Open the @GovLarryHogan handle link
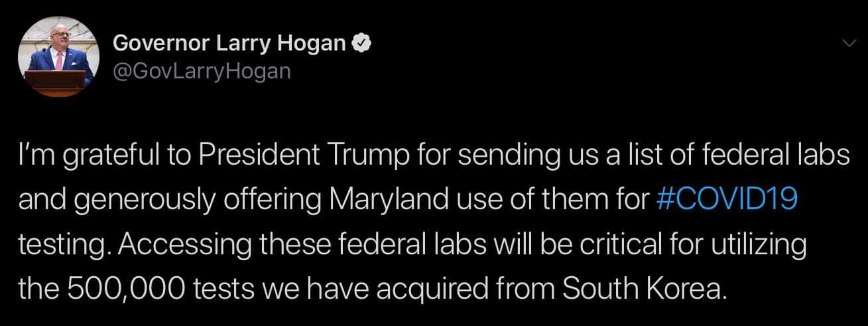 coord(202,70)
